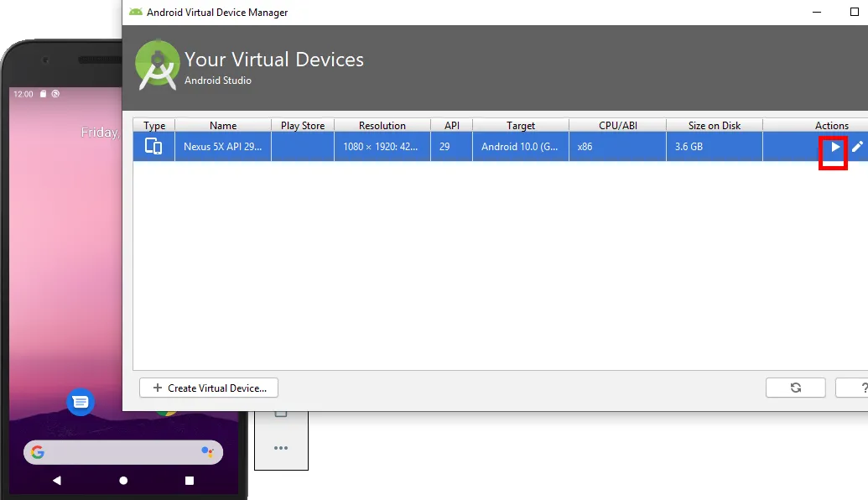
Task: Tap the Google Assistant icon in emulator search bar
Action: (208, 452)
